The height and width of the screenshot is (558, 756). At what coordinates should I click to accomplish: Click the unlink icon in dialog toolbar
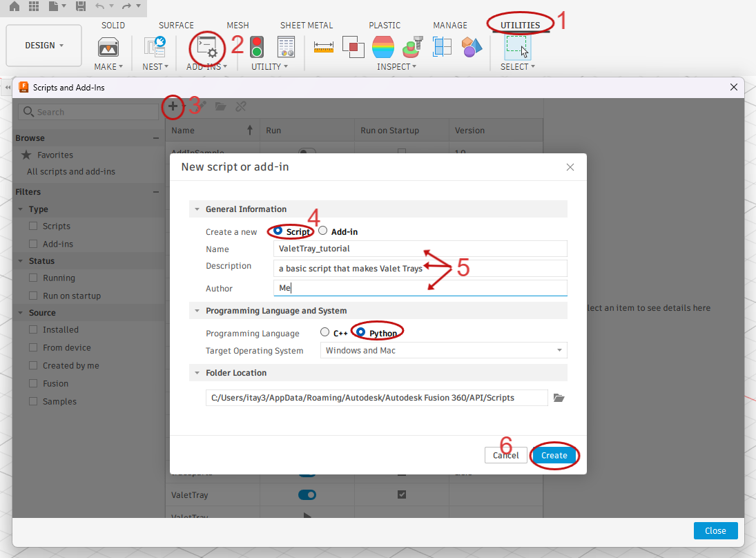coord(240,106)
